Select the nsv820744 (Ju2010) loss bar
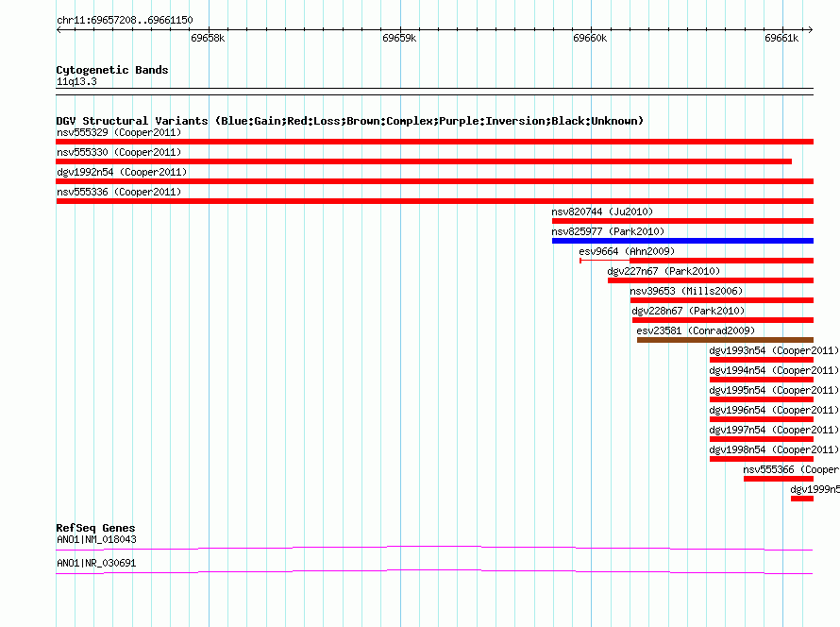 (x=682, y=221)
